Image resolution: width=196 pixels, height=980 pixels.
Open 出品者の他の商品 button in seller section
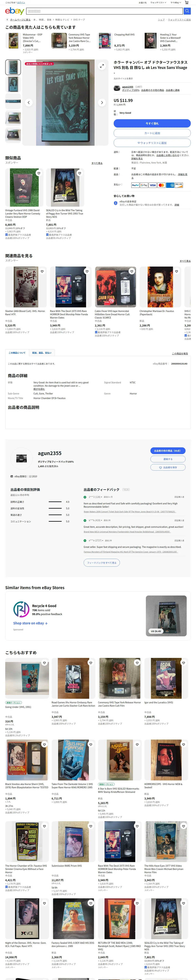coord(168,450)
